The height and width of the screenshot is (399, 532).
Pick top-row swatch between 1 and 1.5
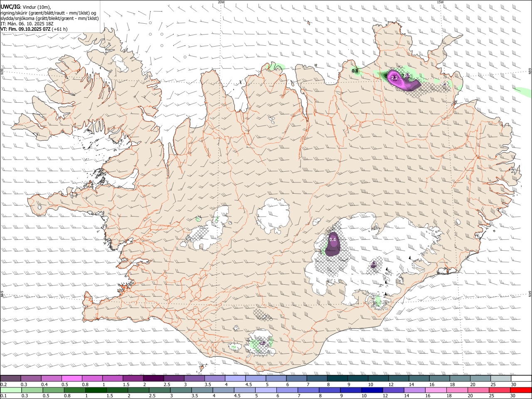[113, 379]
